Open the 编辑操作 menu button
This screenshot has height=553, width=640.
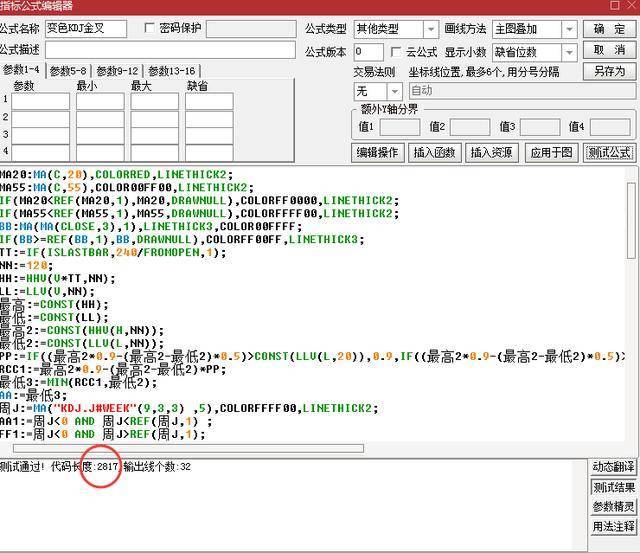point(378,153)
